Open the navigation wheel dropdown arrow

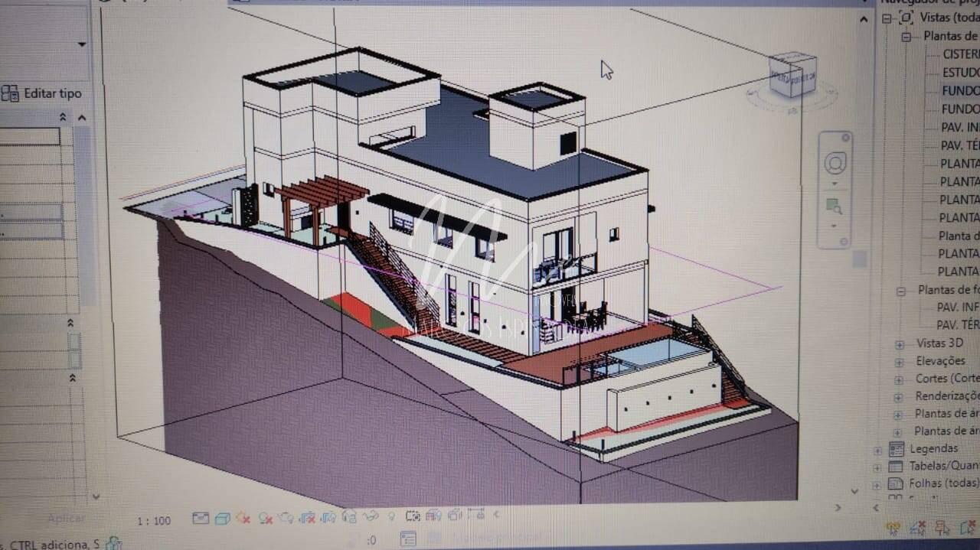coord(835,184)
